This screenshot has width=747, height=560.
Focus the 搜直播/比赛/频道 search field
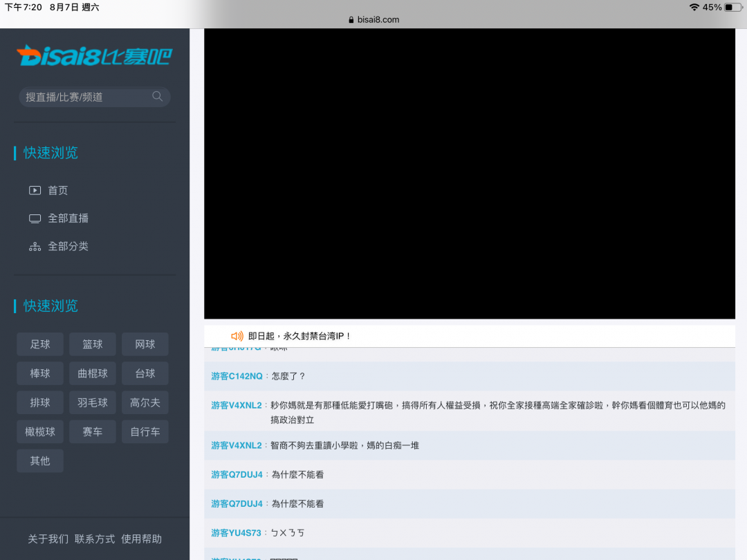[86, 97]
